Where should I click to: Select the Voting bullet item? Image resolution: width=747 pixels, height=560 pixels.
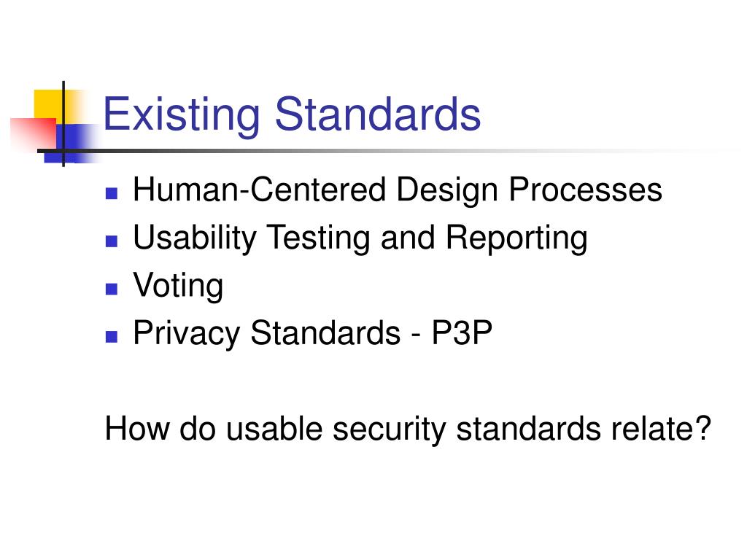point(178,285)
